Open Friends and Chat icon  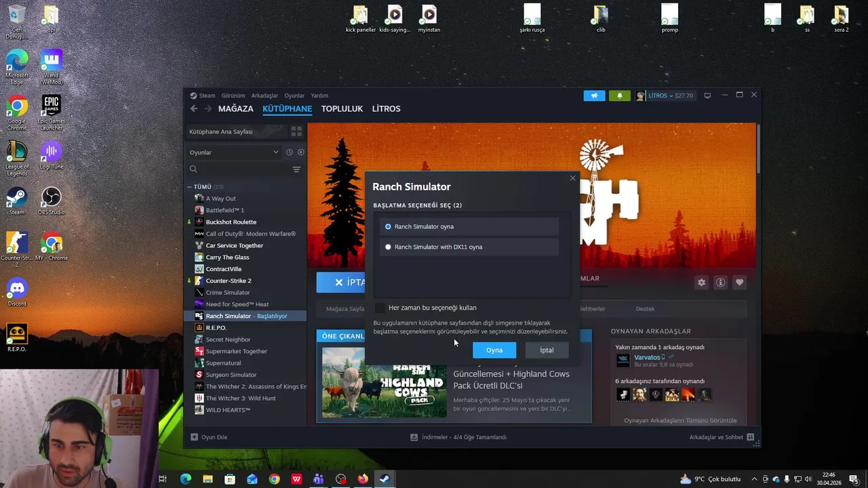coord(751,437)
